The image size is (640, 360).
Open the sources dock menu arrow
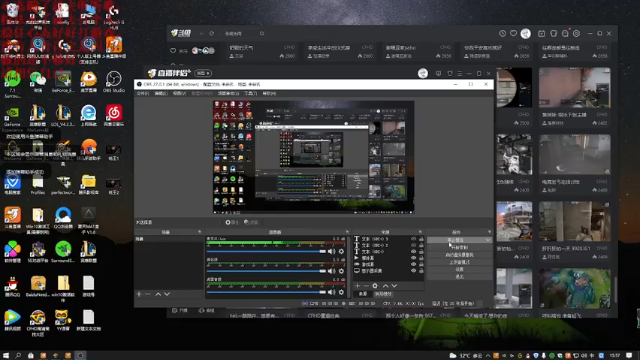tap(420, 232)
